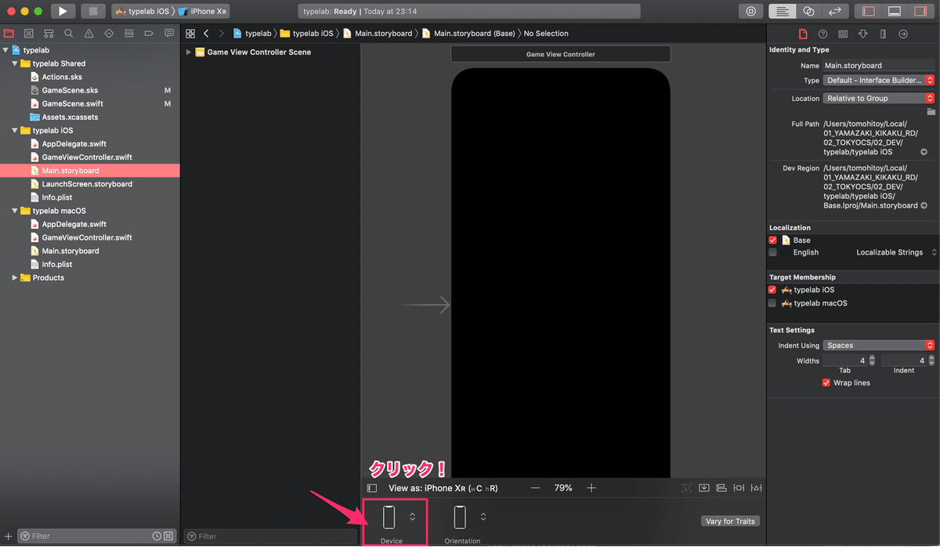Open the Source Control navigator
940x560 pixels.
point(29,34)
